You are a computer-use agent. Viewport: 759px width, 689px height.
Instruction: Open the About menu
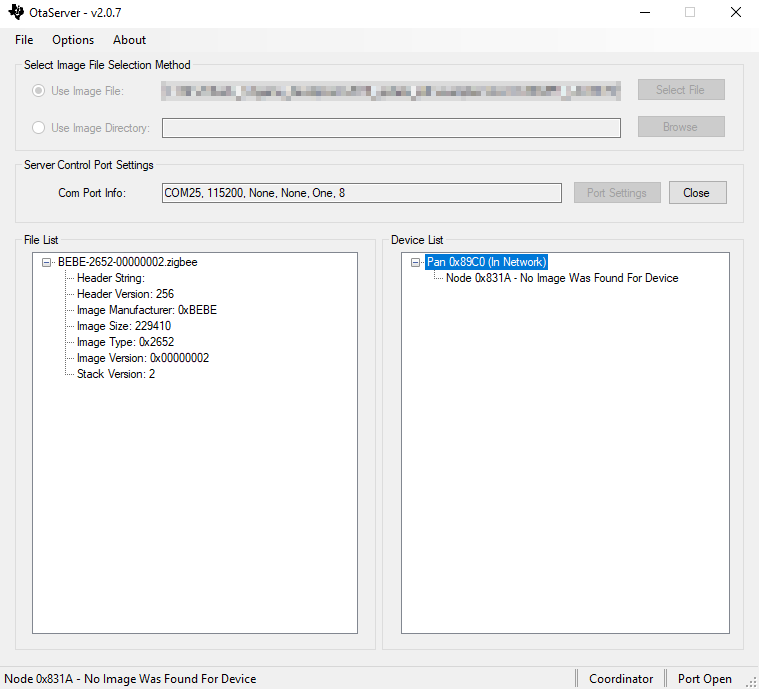[x=129, y=40]
